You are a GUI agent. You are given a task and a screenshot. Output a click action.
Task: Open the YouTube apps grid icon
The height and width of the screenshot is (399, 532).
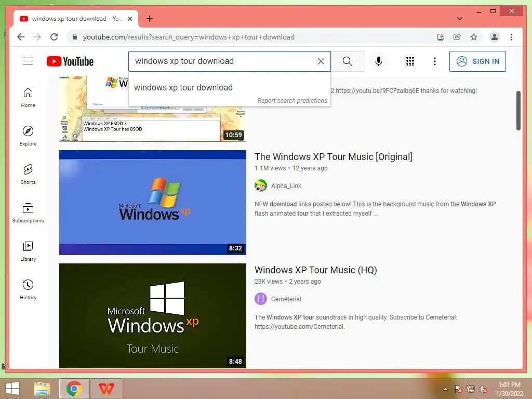coord(409,61)
